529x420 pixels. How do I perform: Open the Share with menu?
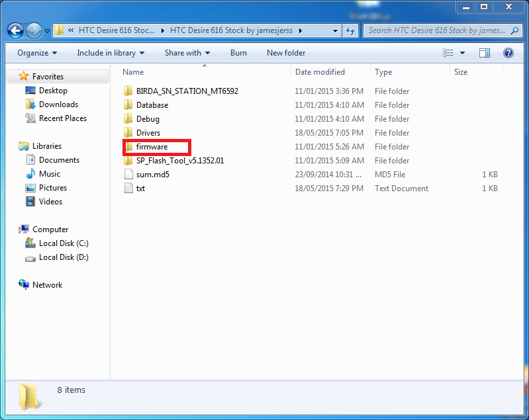(x=187, y=53)
